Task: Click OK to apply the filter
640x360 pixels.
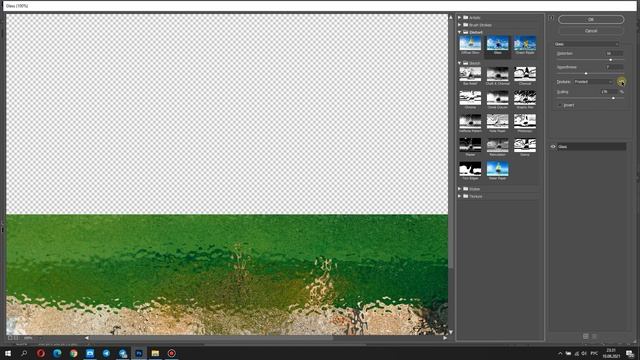Action: (591, 19)
